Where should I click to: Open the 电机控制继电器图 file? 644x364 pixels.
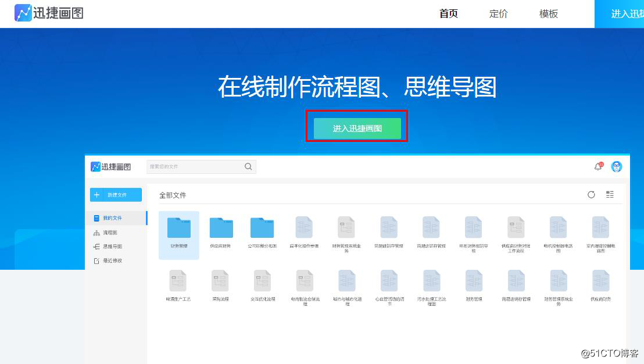[558, 233]
